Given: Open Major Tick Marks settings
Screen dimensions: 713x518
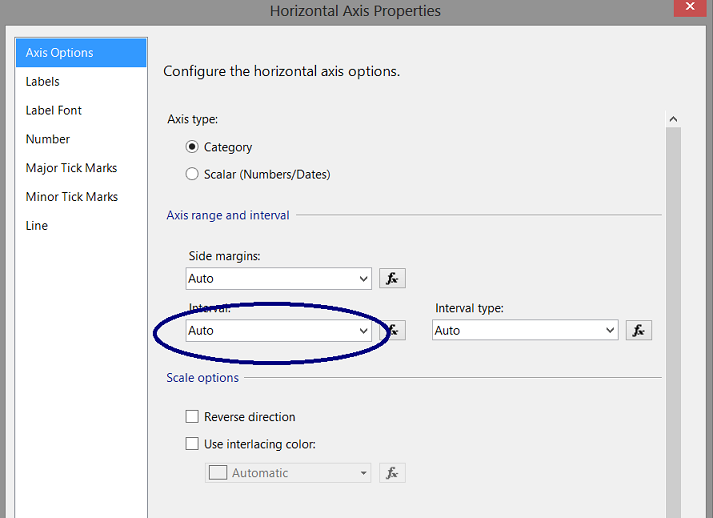Looking at the screenshot, I should [71, 168].
